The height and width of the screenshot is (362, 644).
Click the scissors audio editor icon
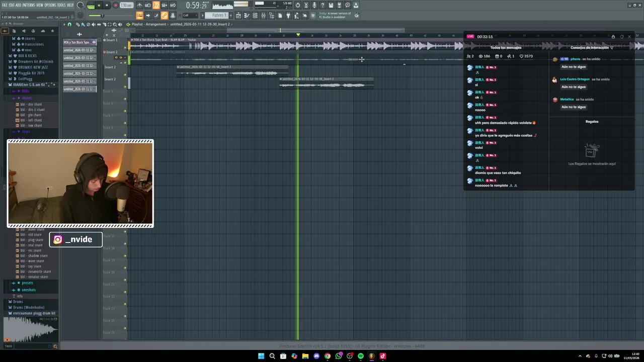(x=306, y=5)
